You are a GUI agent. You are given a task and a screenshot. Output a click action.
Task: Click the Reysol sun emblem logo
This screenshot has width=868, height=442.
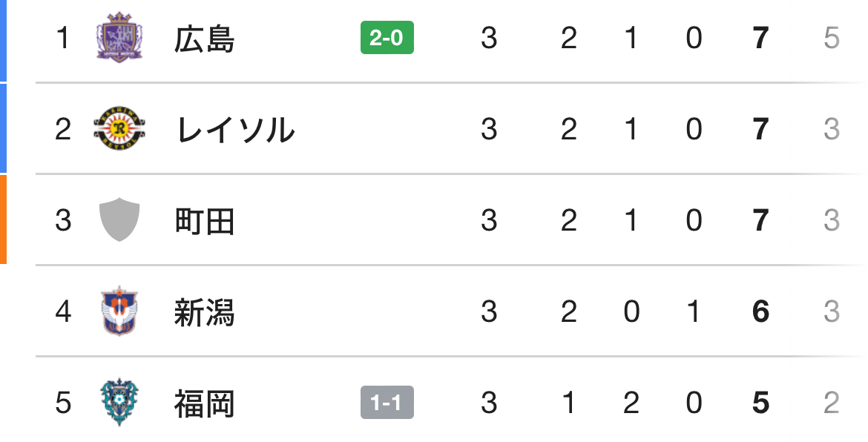click(x=119, y=128)
